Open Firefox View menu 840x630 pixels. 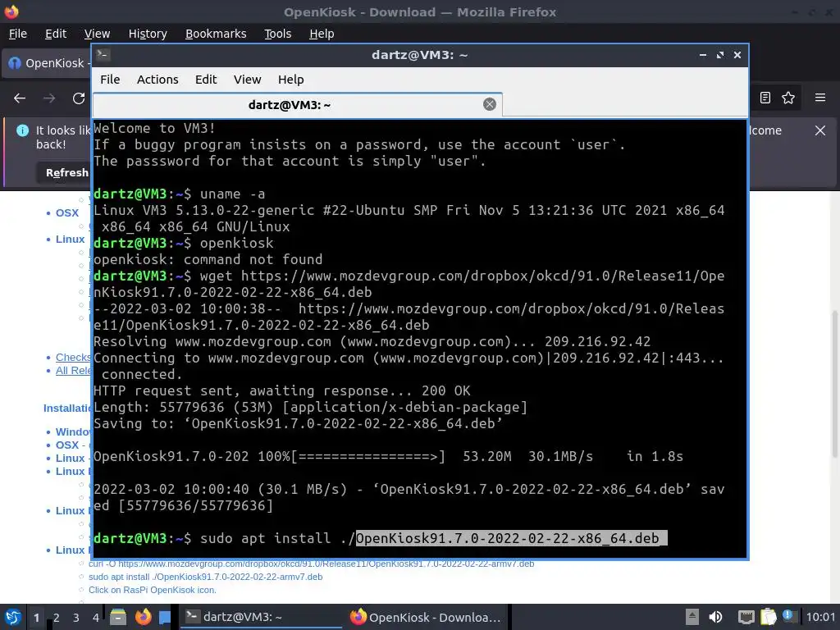(x=97, y=34)
